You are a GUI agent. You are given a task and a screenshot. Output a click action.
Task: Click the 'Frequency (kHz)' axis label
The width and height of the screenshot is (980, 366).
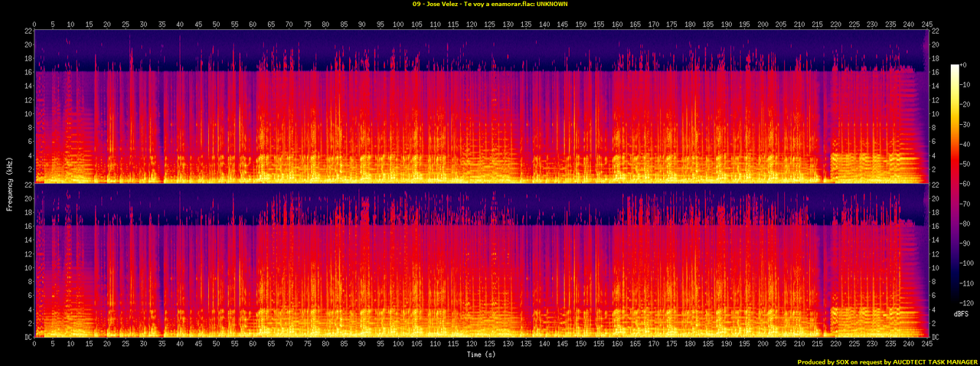point(9,183)
